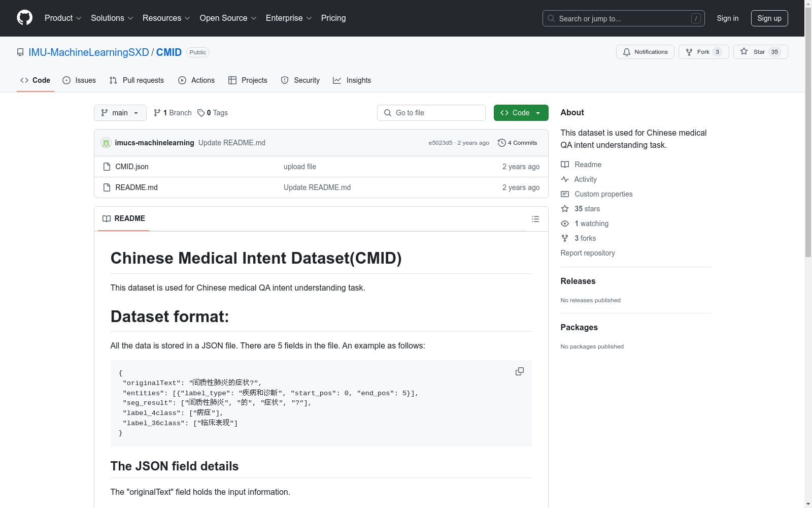Screen dimensions: 812x508
Task: Open the Pull requests tab
Action: coord(137,80)
